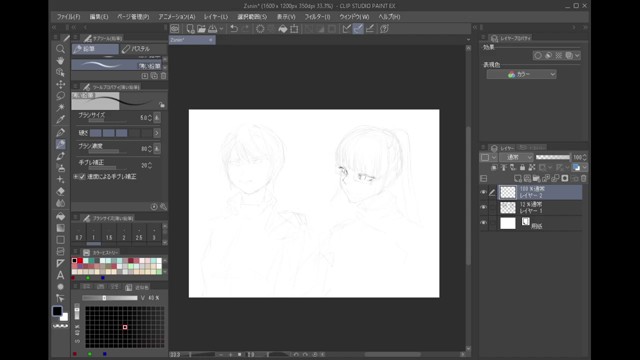Select the Hand move tool
This screenshot has height=360, width=640.
(x=60, y=61)
